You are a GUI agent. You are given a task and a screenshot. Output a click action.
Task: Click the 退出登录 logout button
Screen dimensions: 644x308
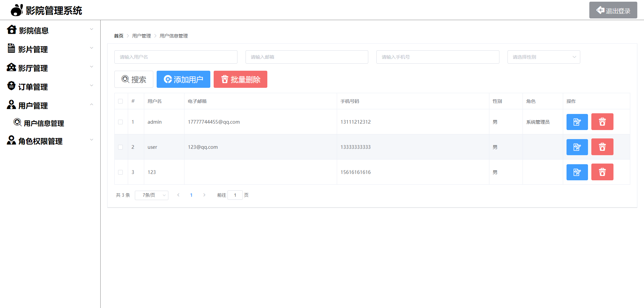click(x=613, y=10)
